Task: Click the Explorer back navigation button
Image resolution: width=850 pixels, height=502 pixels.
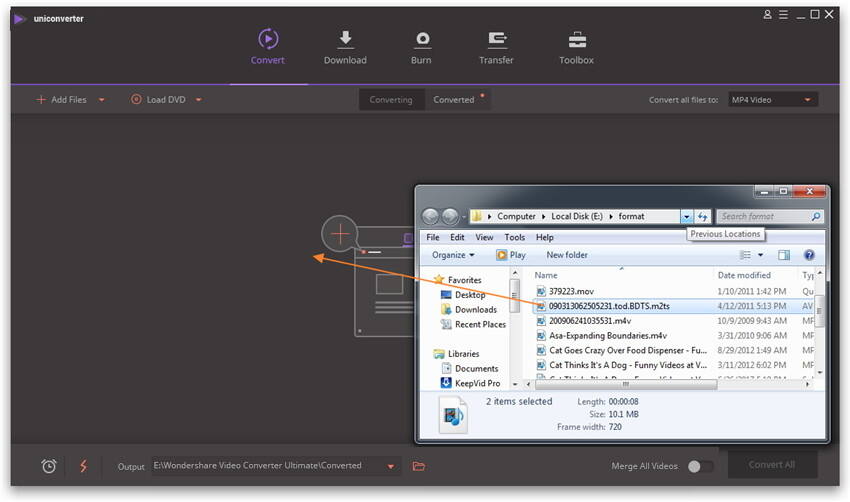Action: pyautogui.click(x=430, y=216)
